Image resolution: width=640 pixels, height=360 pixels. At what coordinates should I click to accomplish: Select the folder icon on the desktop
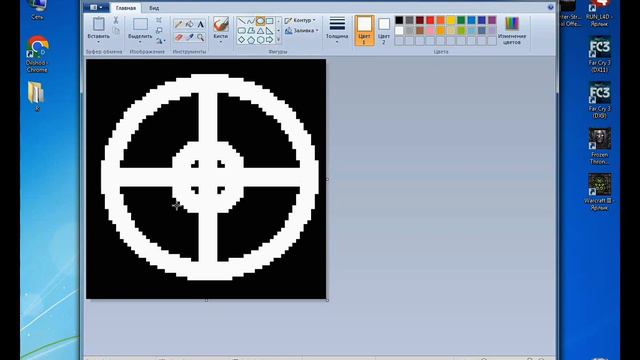coord(36,96)
